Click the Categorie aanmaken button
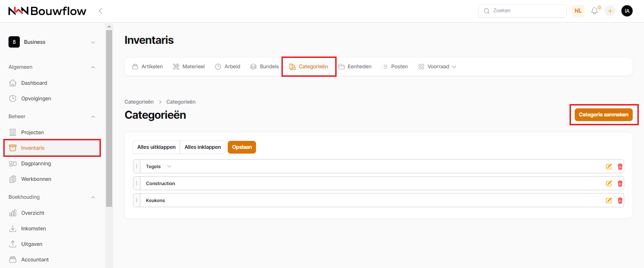The height and width of the screenshot is (268, 644). pos(603,114)
